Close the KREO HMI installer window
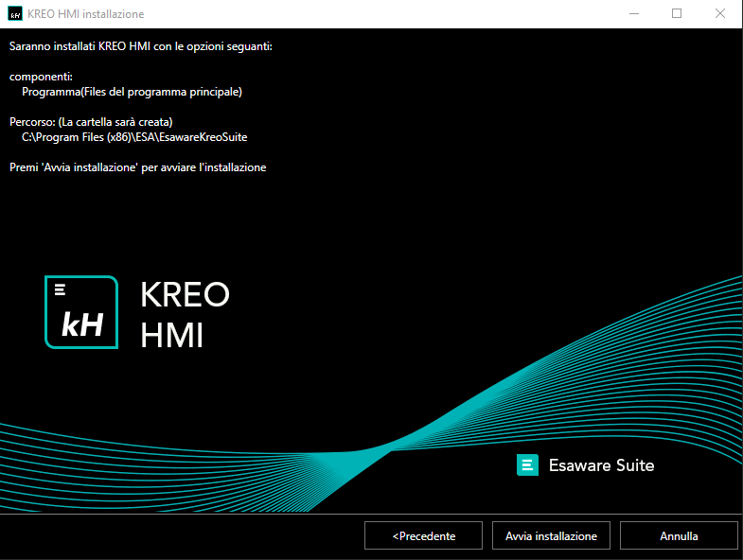The image size is (743, 560). [x=720, y=14]
